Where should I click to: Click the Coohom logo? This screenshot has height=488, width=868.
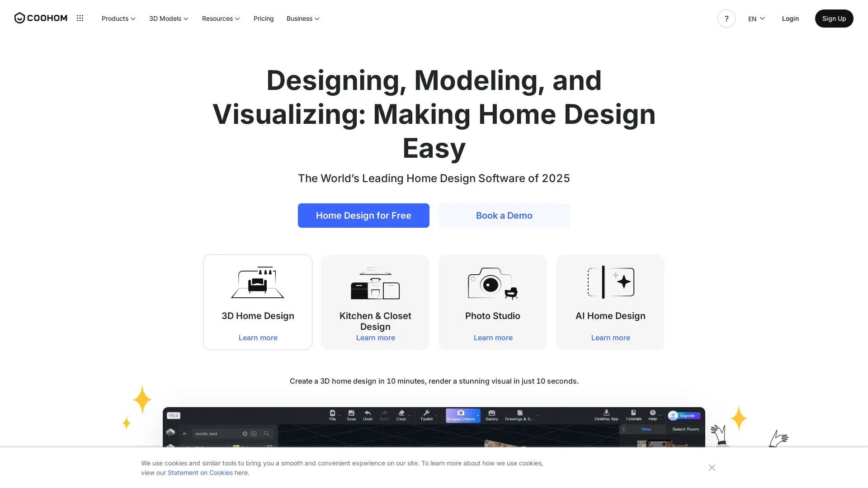pyautogui.click(x=41, y=18)
